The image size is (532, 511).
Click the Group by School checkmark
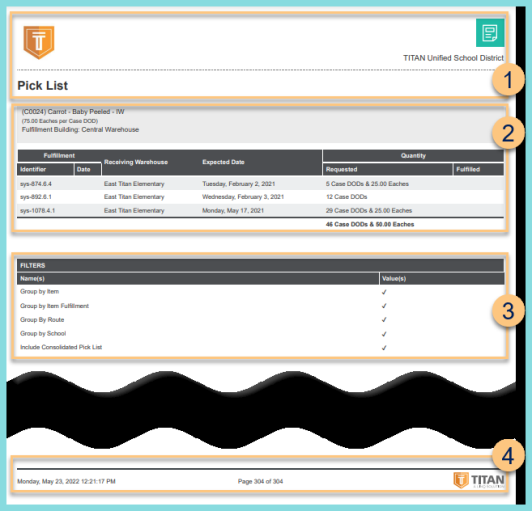(384, 334)
